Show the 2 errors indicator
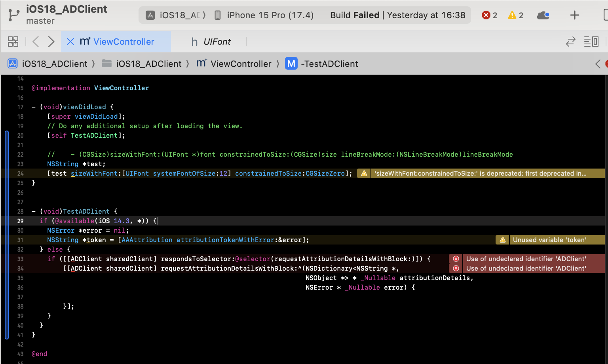Image resolution: width=608 pixels, height=364 pixels. [x=490, y=15]
